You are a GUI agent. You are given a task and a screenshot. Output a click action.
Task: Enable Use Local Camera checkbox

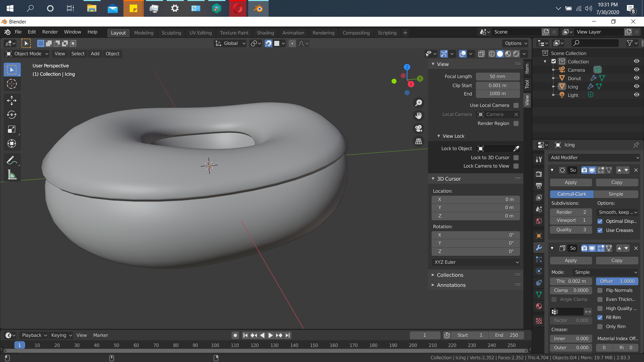516,105
